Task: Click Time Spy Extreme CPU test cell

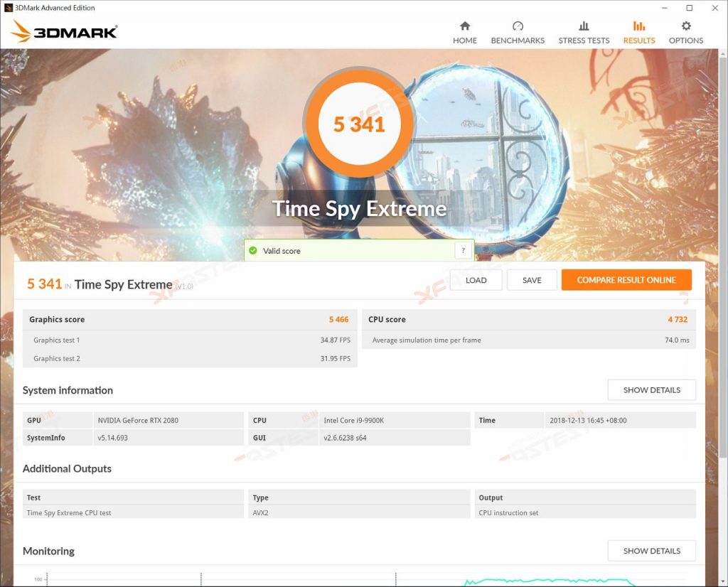Action: pos(69,513)
